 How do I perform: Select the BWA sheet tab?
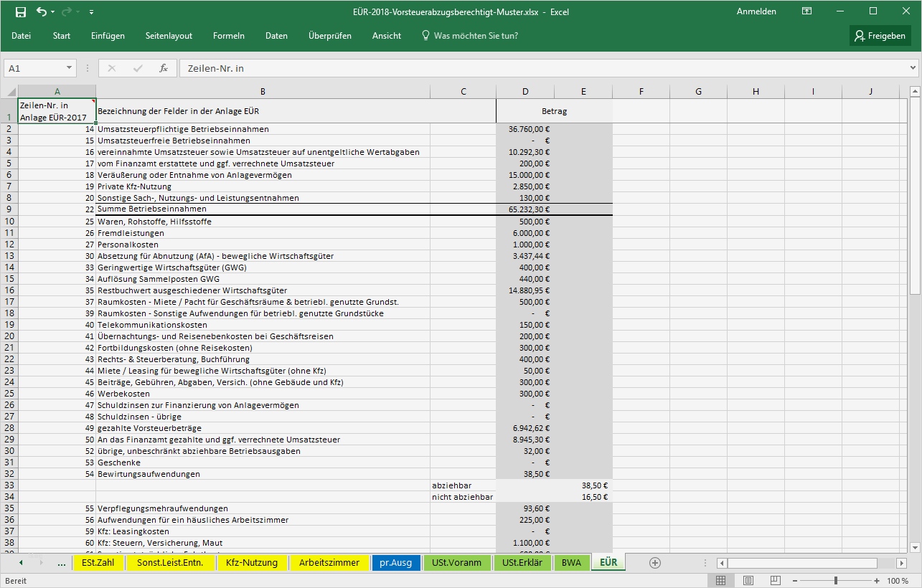572,563
